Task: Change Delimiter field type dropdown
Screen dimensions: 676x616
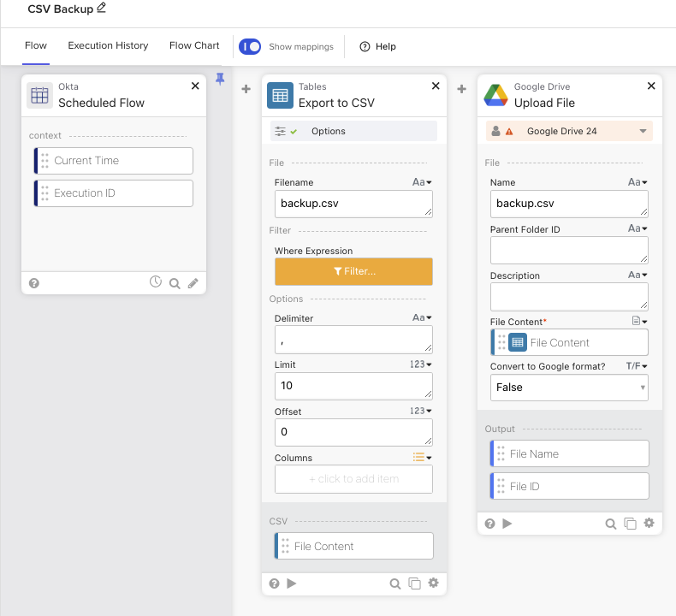Action: 422,317
